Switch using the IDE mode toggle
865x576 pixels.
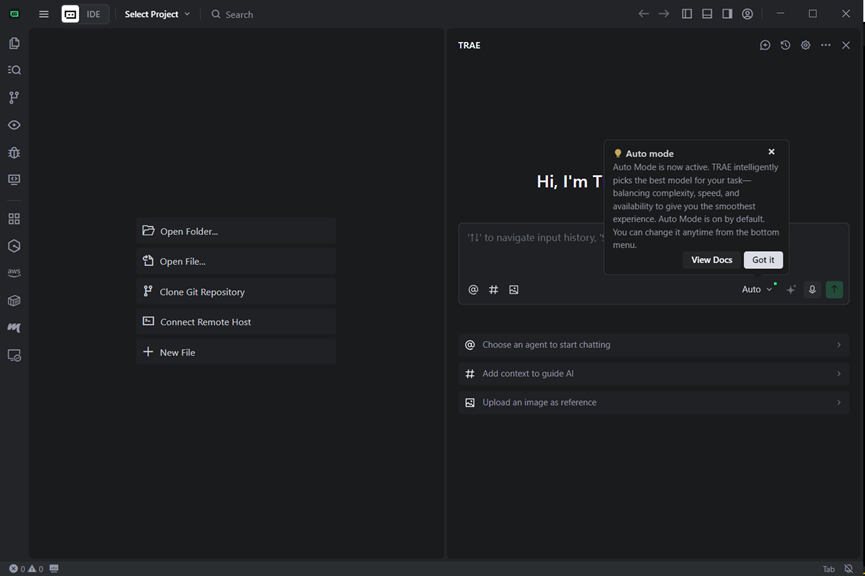tap(84, 14)
